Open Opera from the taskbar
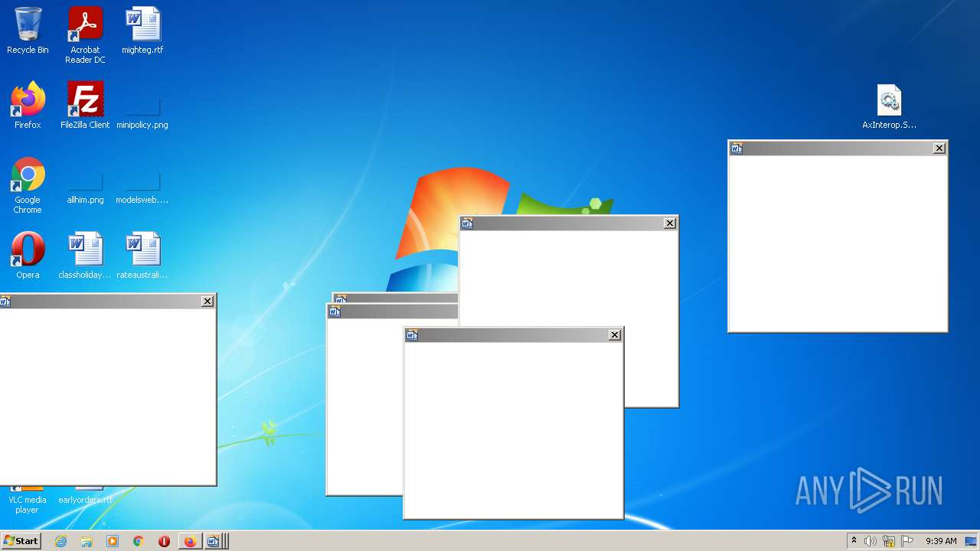The image size is (980, 551). 164,541
